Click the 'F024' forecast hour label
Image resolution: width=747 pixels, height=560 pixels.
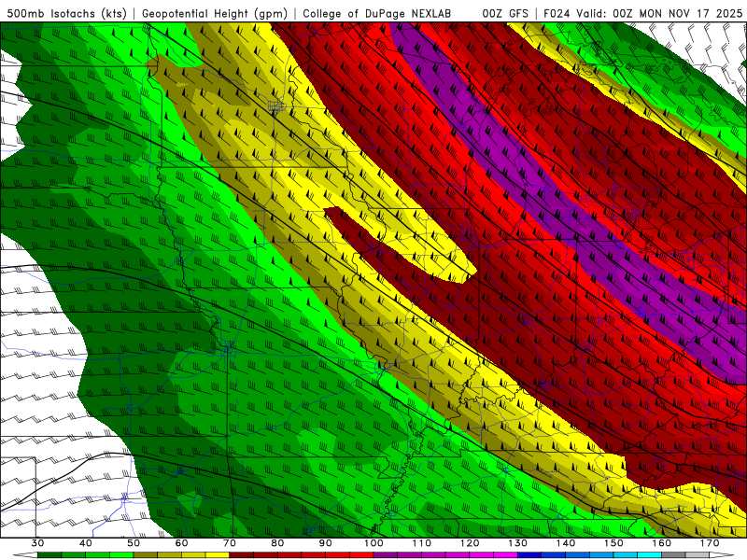point(557,13)
